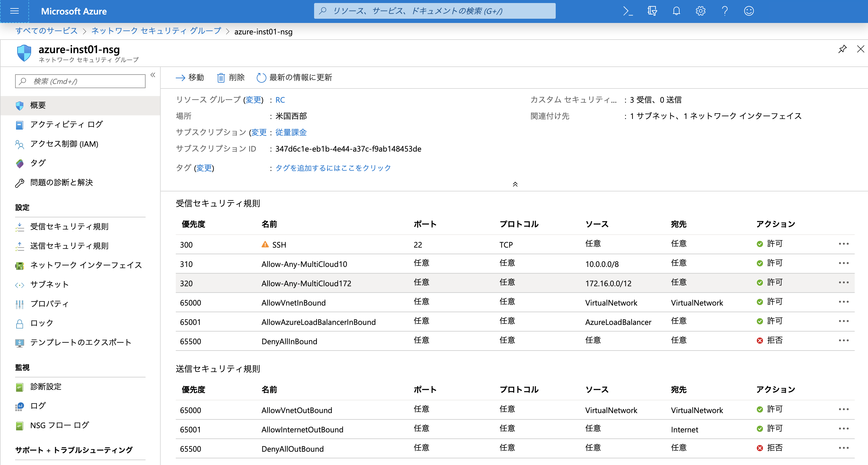Open the Azure portal hamburger menu

click(x=14, y=11)
